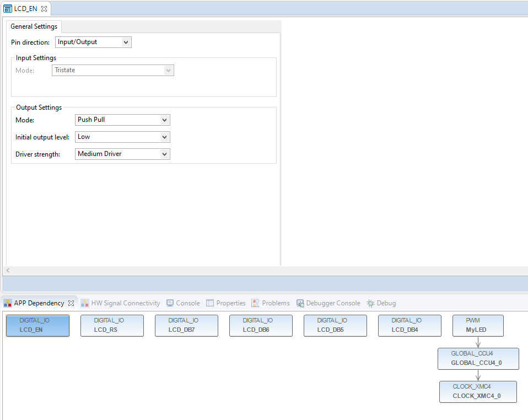
Task: Click the Initial output level label
Action: pyautogui.click(x=42, y=137)
